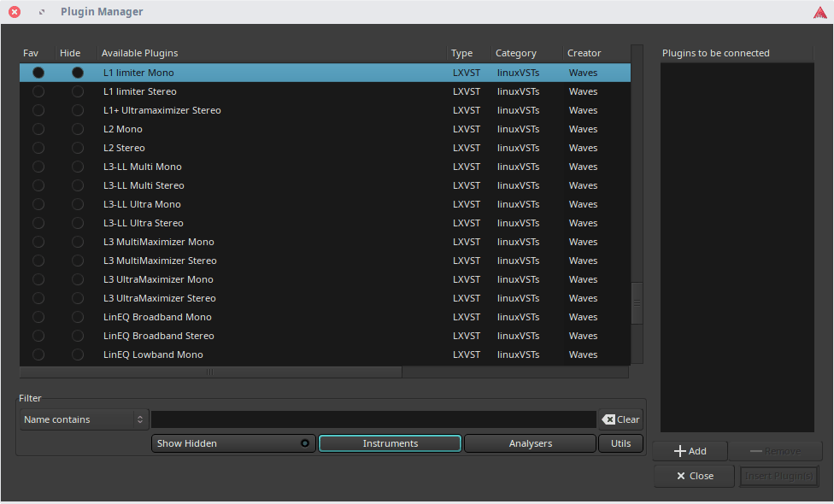The height and width of the screenshot is (504, 834).
Task: Click Waves creator cell of L2 Stereo
Action: point(583,148)
